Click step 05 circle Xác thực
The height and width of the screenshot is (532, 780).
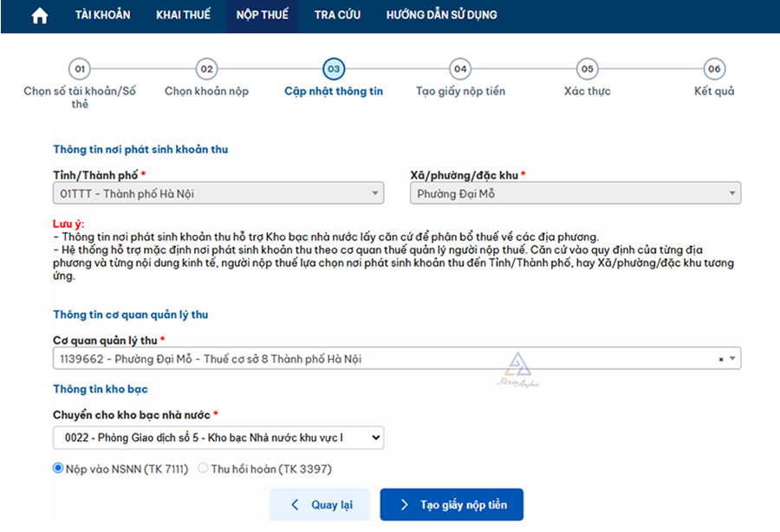[x=588, y=69]
